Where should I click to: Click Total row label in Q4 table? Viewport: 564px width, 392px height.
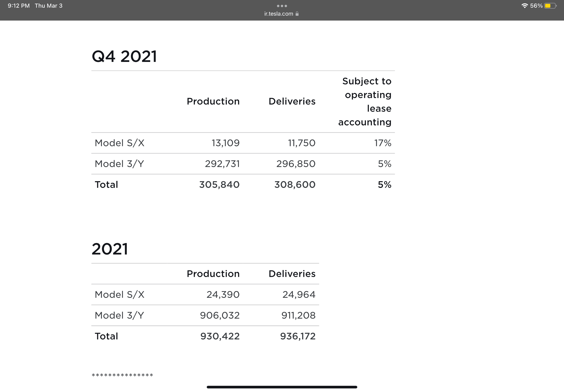pos(106,185)
